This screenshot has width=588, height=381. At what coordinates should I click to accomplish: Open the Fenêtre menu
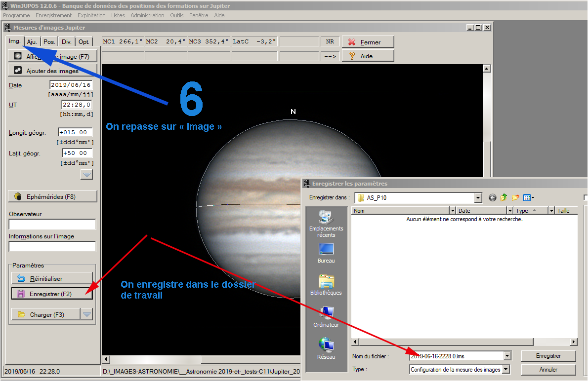pyautogui.click(x=199, y=15)
